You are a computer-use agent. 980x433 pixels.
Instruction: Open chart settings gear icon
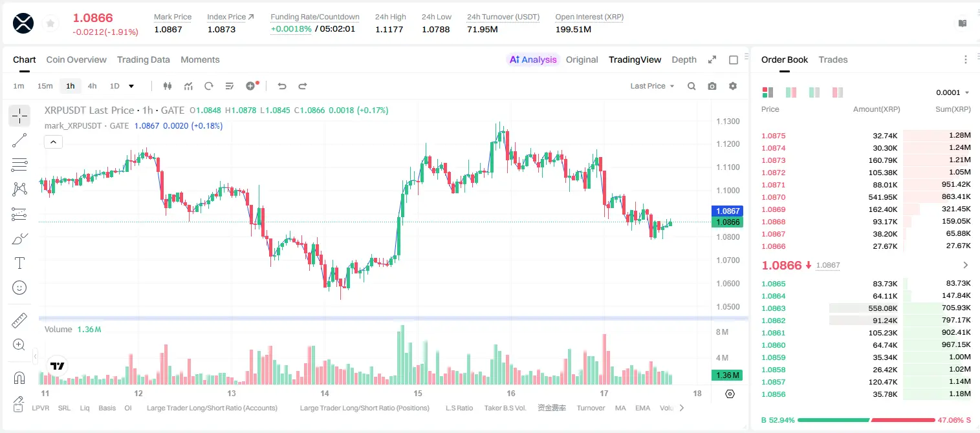tap(733, 86)
